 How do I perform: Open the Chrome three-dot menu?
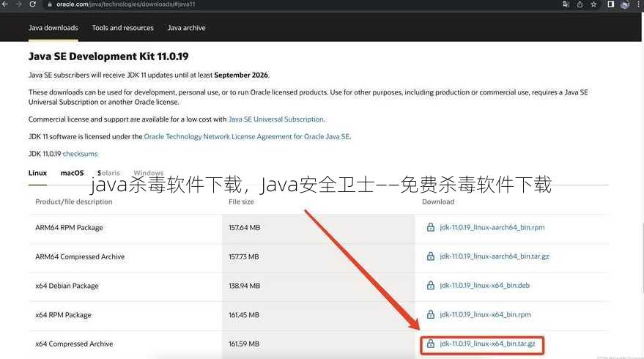(x=640, y=4)
